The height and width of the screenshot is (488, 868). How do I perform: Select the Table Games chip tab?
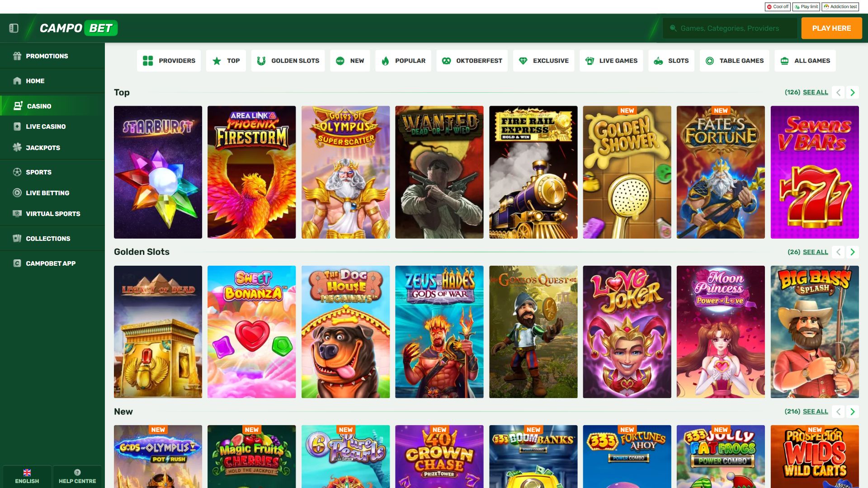735,61
